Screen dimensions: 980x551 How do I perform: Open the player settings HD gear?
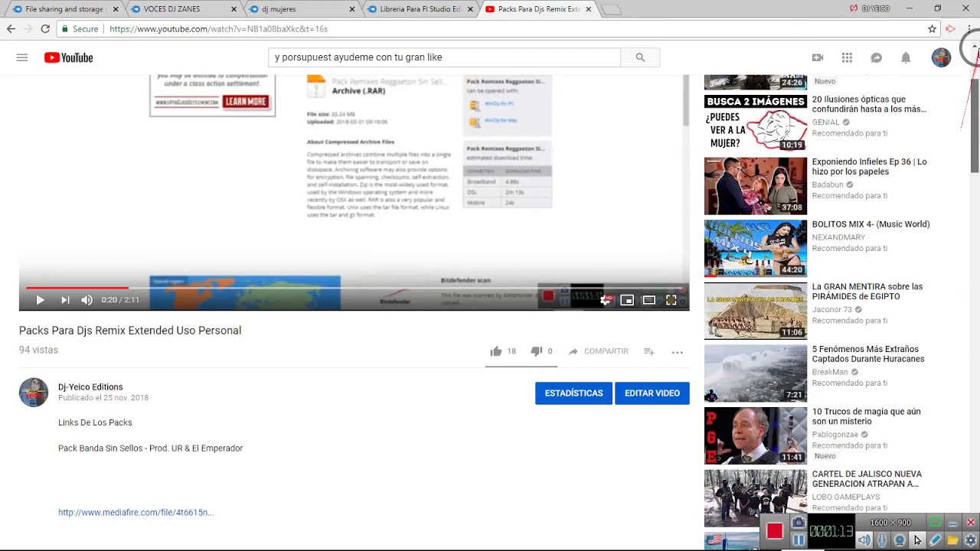(x=606, y=300)
